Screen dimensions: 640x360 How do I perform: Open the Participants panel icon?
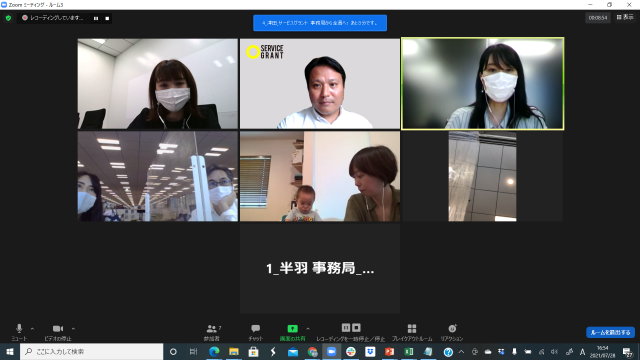pos(212,329)
